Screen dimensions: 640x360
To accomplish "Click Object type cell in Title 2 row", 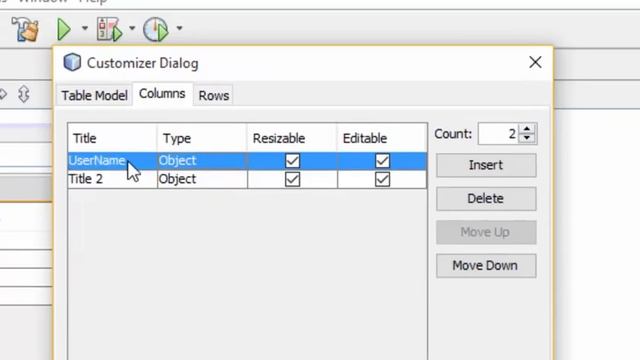I will coord(202,179).
